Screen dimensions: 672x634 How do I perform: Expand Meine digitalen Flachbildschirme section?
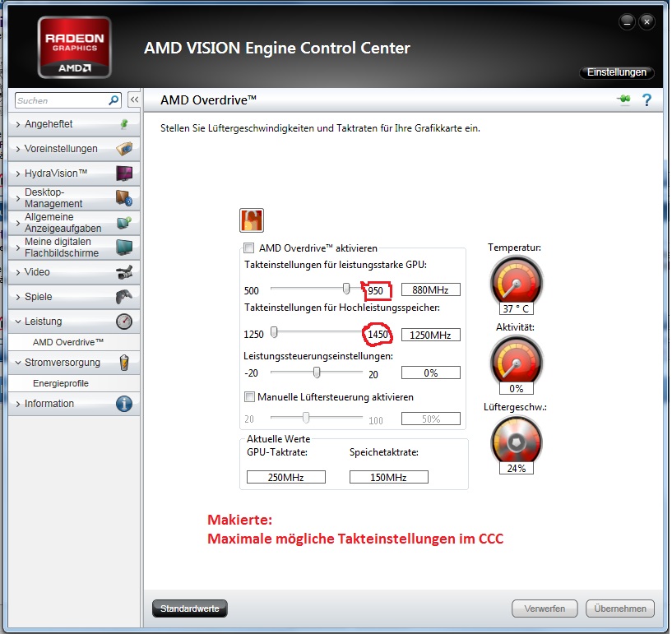[18, 248]
